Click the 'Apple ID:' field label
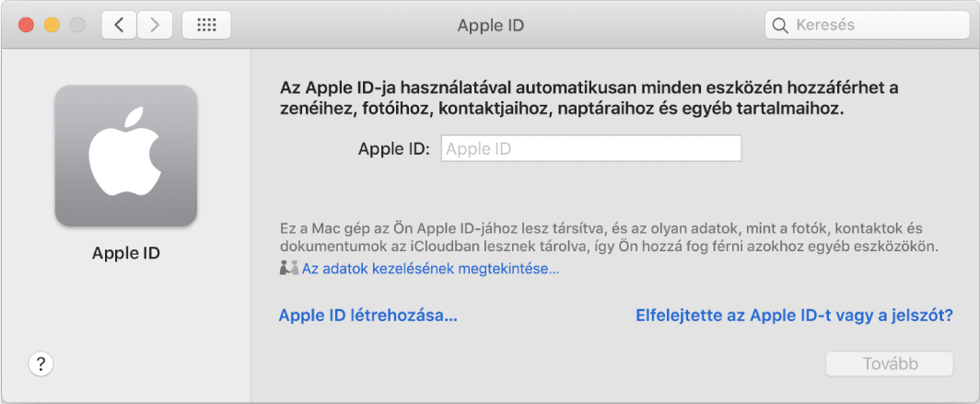The width and height of the screenshot is (980, 404). 393,149
